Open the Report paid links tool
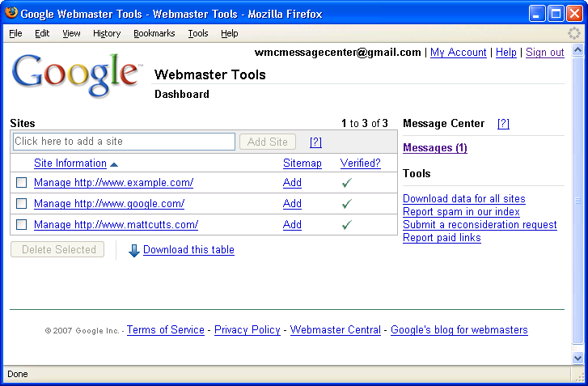The width and height of the screenshot is (588, 386). click(x=442, y=238)
